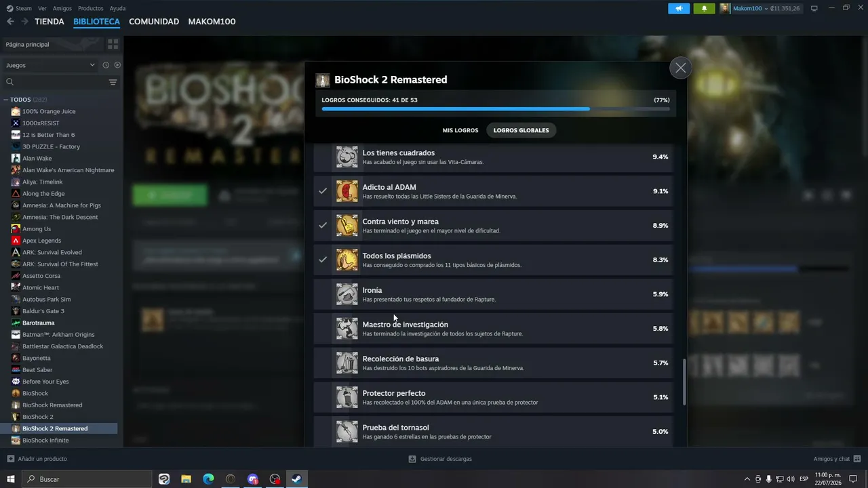Toggle sort by recent activity clock icon
This screenshot has width=868, height=488.
[x=106, y=65]
